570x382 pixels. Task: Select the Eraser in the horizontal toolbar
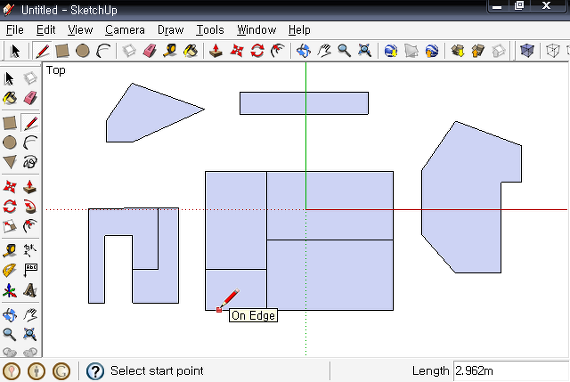tap(150, 51)
